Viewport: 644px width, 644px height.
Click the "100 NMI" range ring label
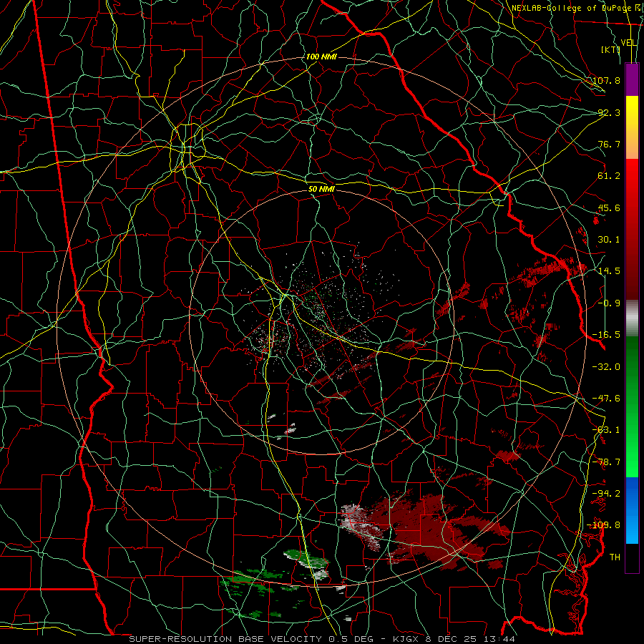point(321,57)
